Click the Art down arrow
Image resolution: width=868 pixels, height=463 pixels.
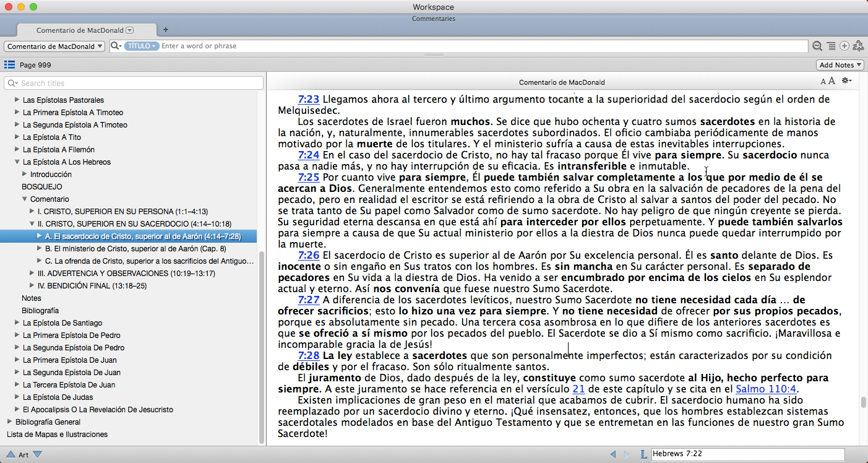click(x=37, y=454)
